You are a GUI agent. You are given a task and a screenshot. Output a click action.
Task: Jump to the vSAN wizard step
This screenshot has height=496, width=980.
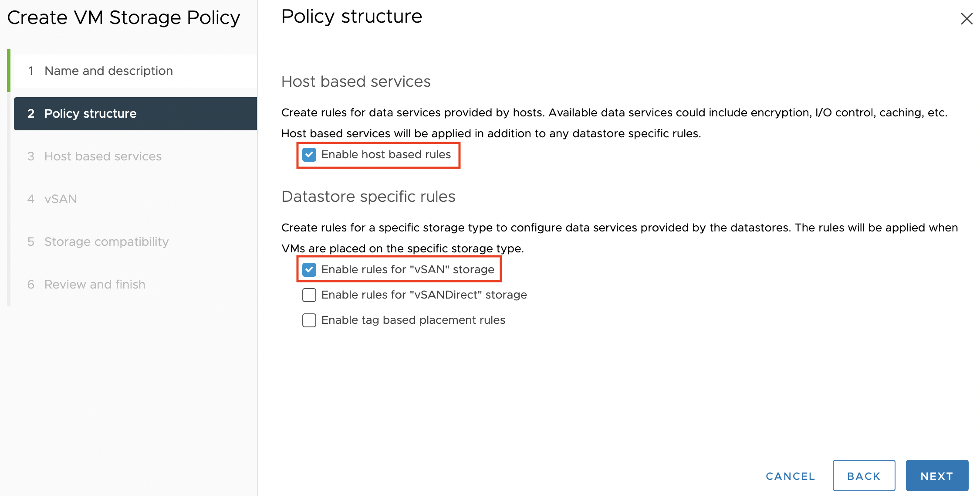61,199
